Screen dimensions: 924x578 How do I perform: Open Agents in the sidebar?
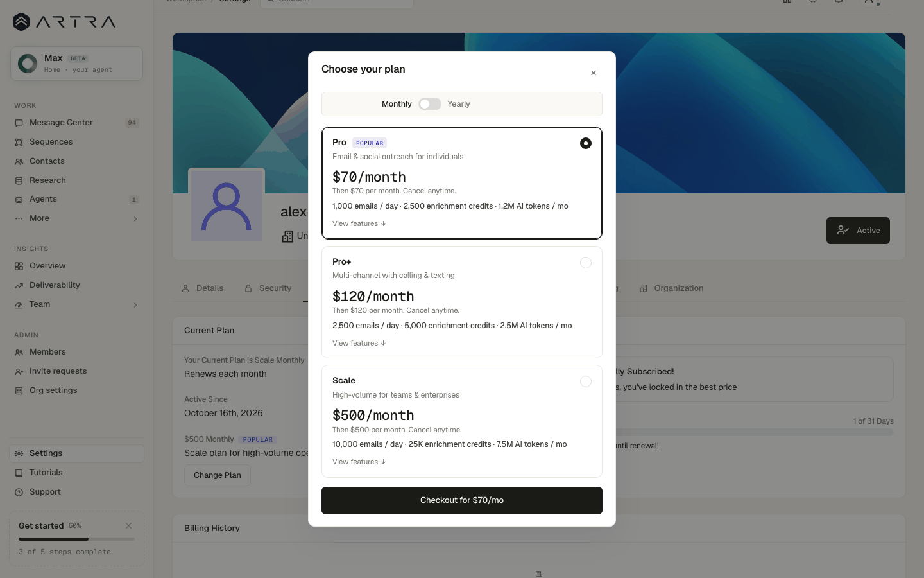click(76, 199)
